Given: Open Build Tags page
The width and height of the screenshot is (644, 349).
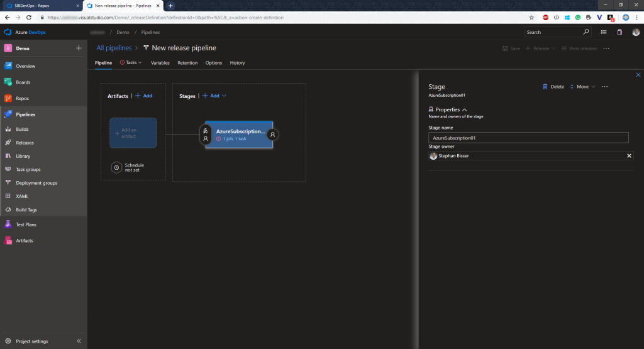Looking at the screenshot, I should coord(26,210).
